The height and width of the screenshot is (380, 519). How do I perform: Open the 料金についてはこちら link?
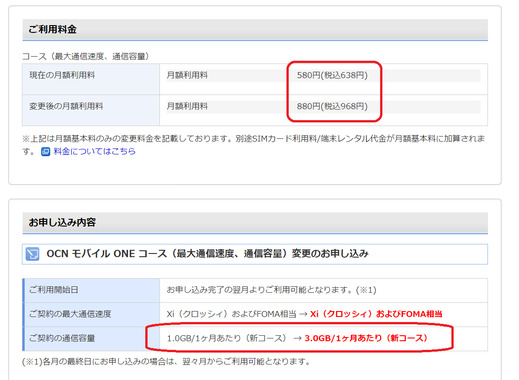click(94, 151)
